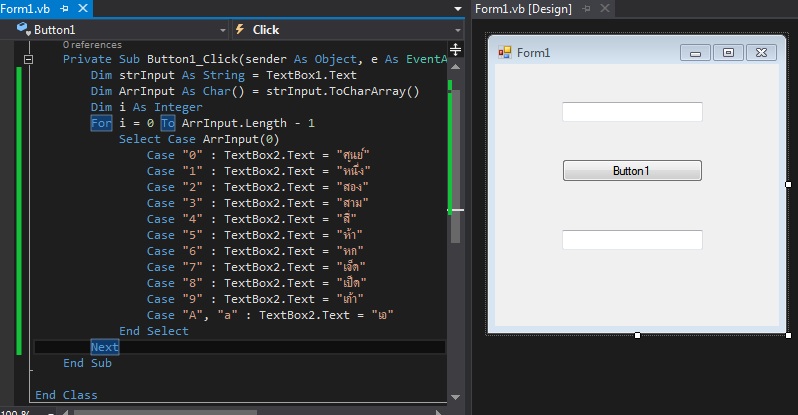Collapse the Button1_Click Sub outline

click(28, 59)
